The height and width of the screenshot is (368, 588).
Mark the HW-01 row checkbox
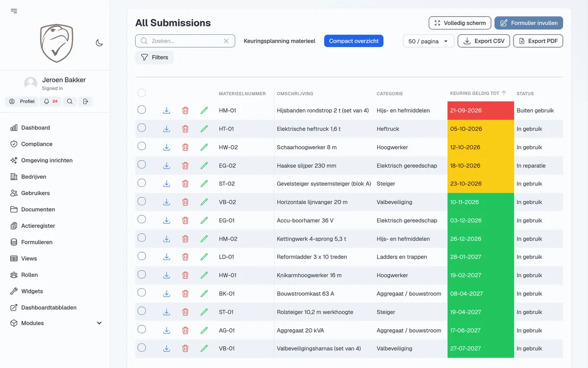point(142,274)
